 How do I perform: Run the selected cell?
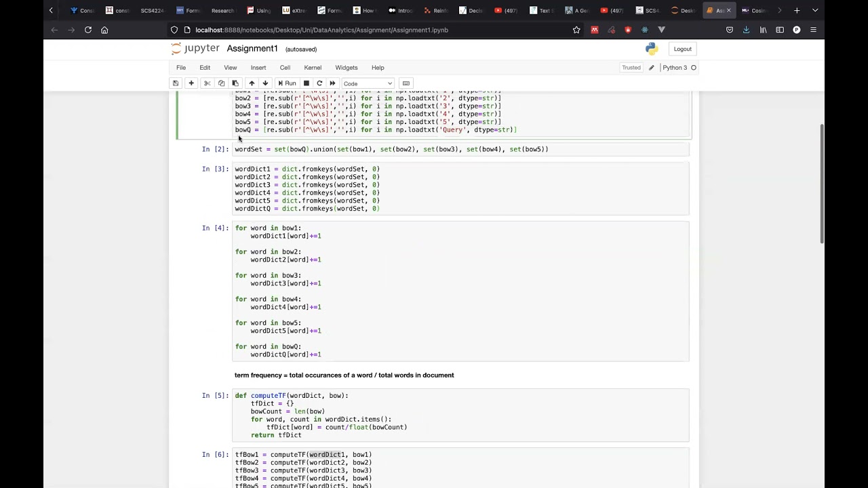(x=287, y=83)
